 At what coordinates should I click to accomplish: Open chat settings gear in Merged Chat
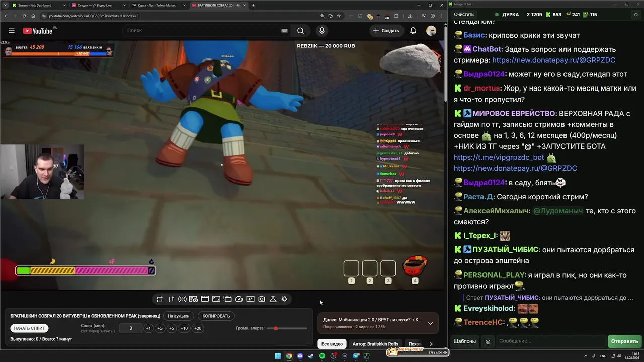tap(636, 15)
